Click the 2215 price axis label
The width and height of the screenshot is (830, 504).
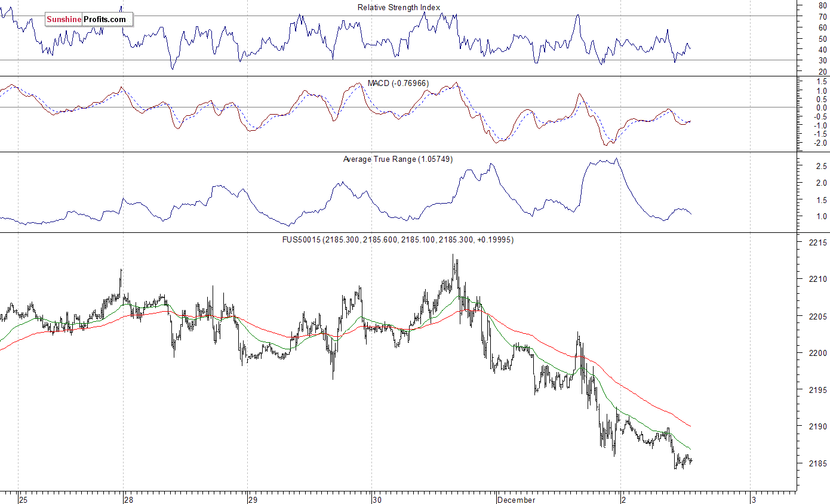tap(819, 243)
